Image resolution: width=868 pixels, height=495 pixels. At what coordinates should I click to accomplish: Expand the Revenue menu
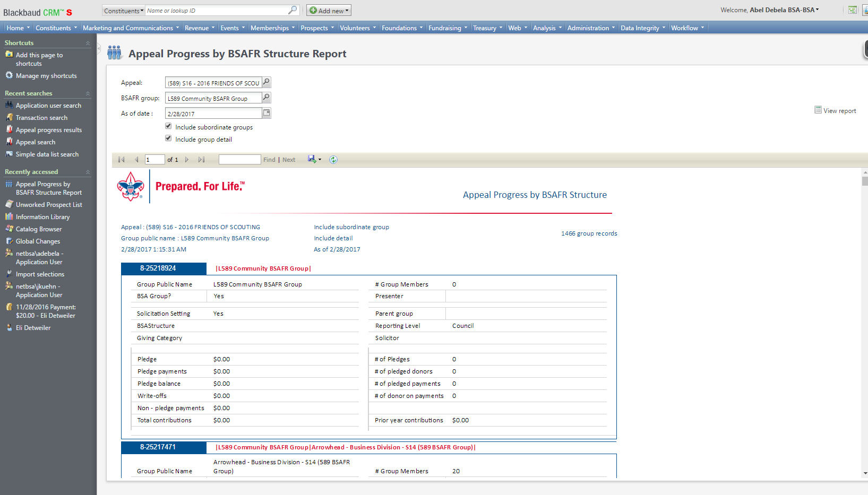200,28
